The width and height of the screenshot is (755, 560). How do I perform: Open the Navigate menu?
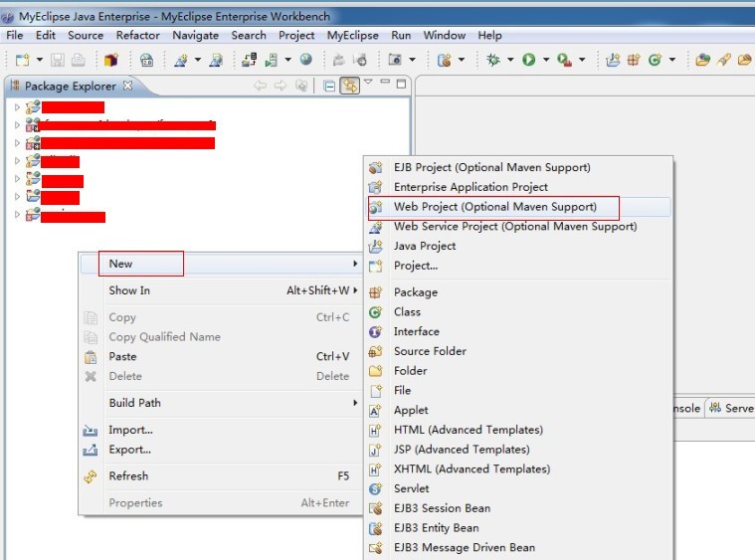point(196,35)
